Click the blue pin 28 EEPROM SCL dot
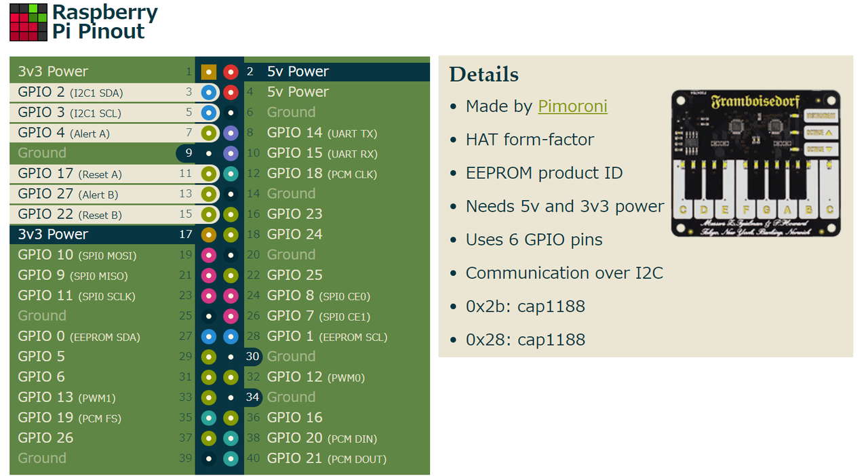 click(231, 336)
